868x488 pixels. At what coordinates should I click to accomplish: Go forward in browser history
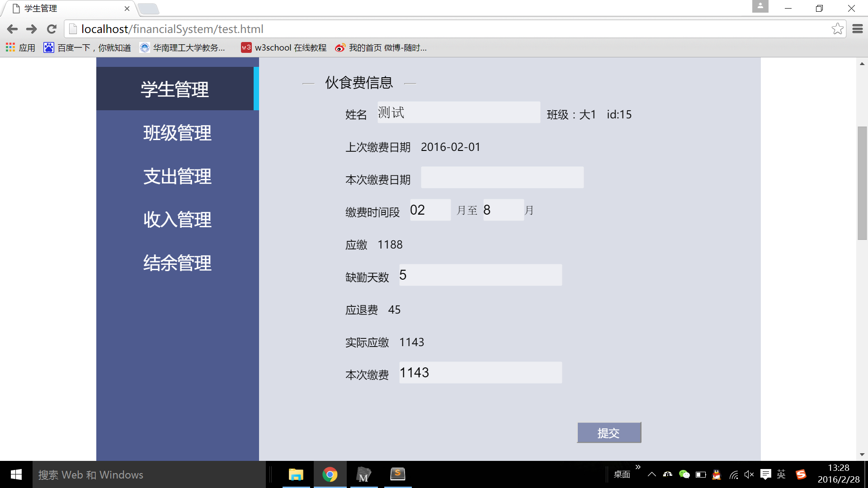[32, 29]
